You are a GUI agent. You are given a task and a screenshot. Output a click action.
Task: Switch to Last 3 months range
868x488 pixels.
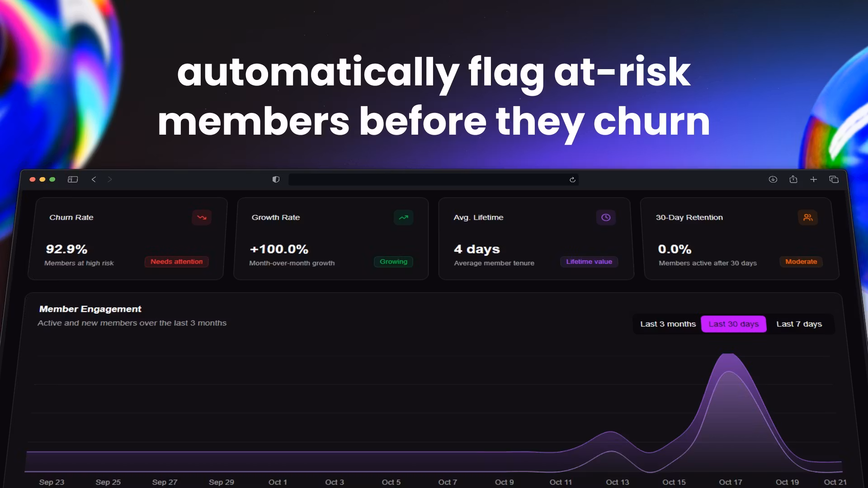pos(668,324)
